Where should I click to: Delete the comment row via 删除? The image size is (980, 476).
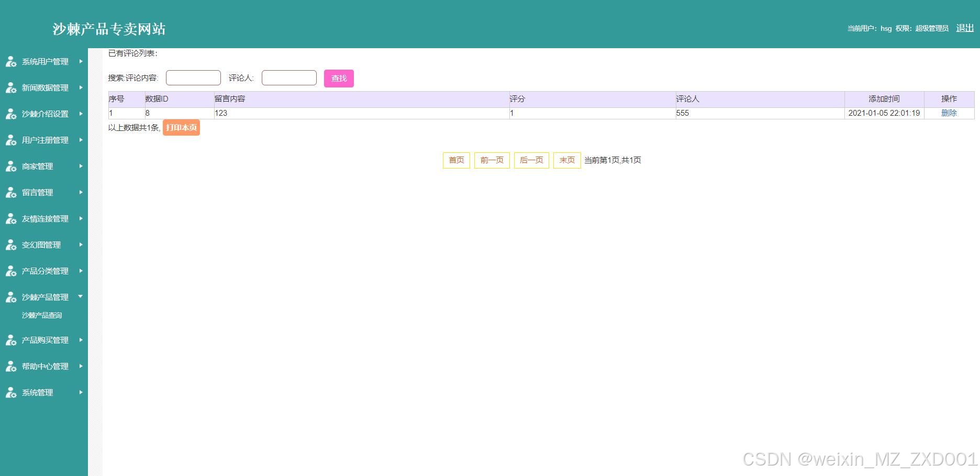click(x=949, y=113)
